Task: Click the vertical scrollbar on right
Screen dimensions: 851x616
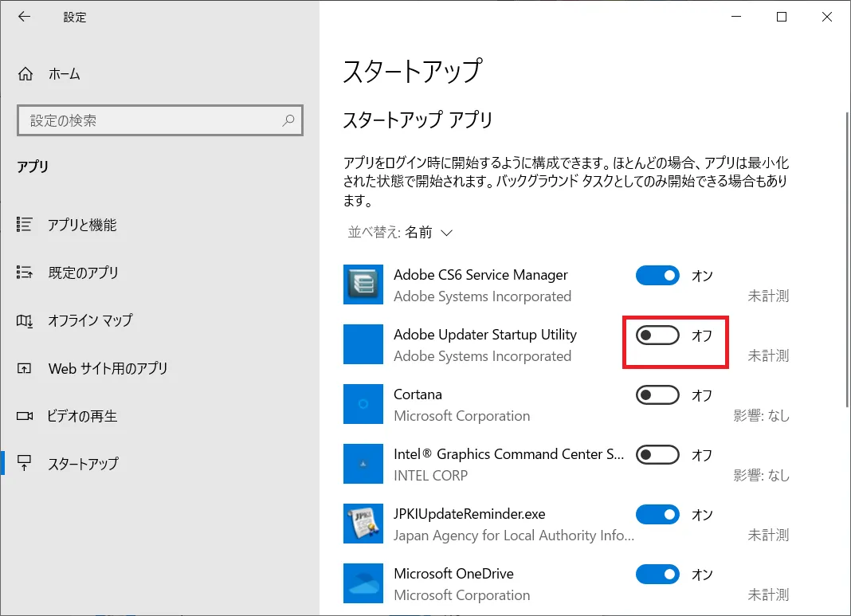Action: point(847,260)
